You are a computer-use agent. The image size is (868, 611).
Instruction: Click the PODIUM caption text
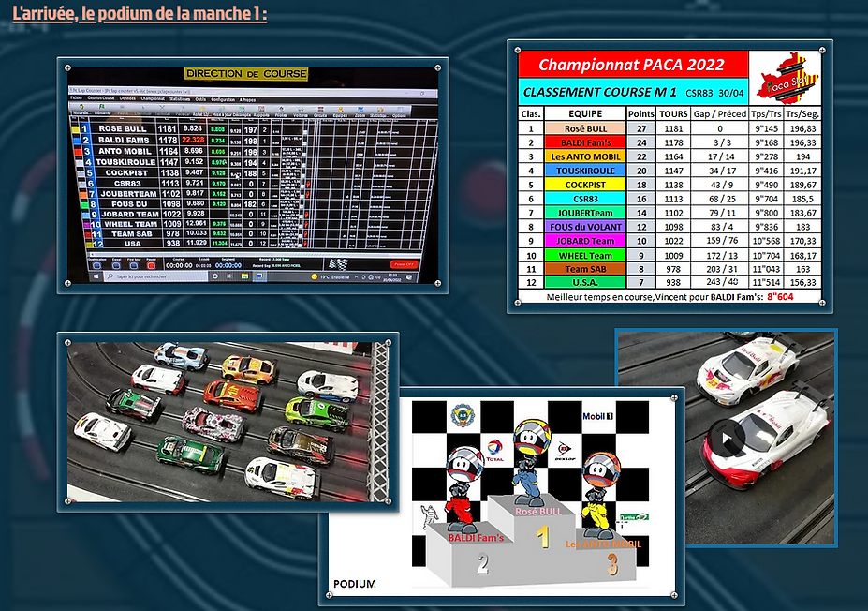click(354, 584)
